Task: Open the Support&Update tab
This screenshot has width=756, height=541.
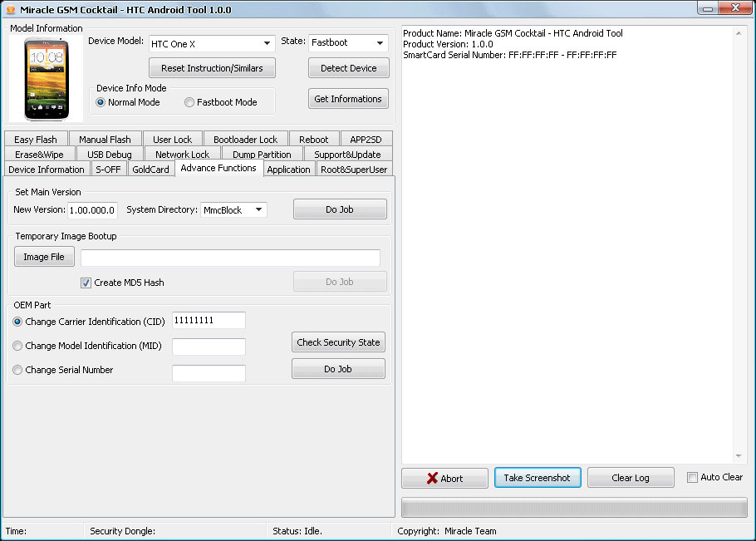Action: pos(347,155)
